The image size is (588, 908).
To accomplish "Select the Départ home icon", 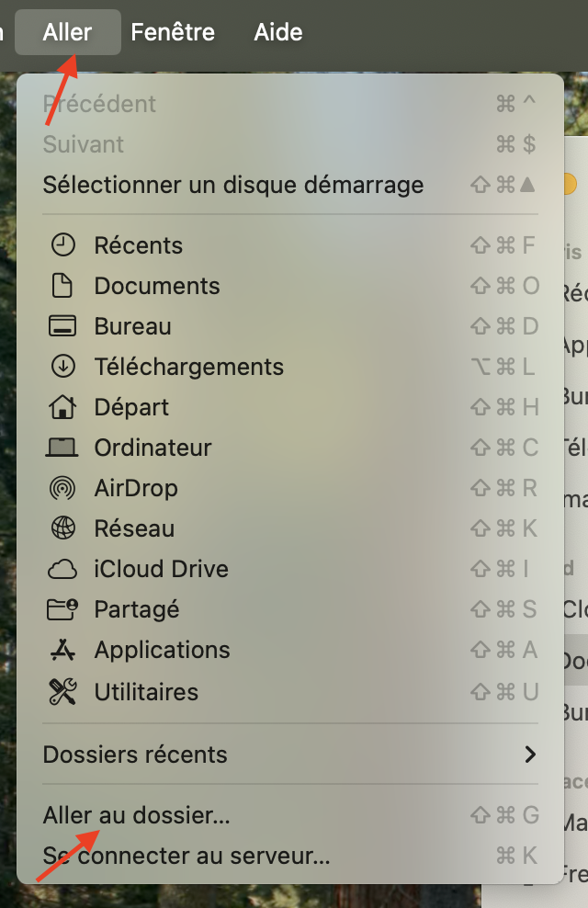I will point(62,407).
